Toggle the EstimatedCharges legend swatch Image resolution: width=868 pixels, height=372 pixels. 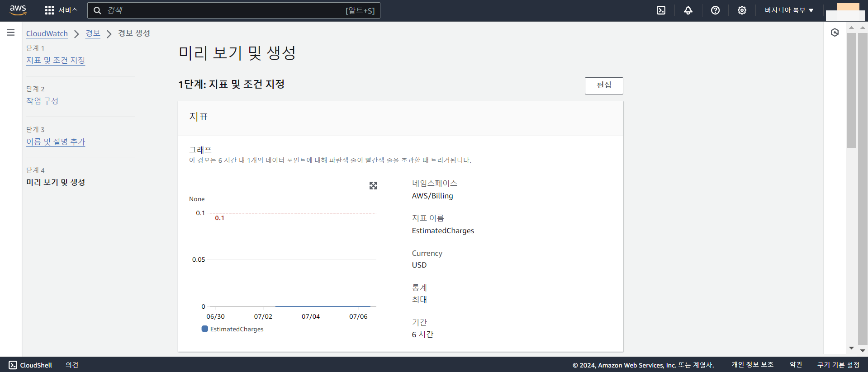[x=205, y=329]
